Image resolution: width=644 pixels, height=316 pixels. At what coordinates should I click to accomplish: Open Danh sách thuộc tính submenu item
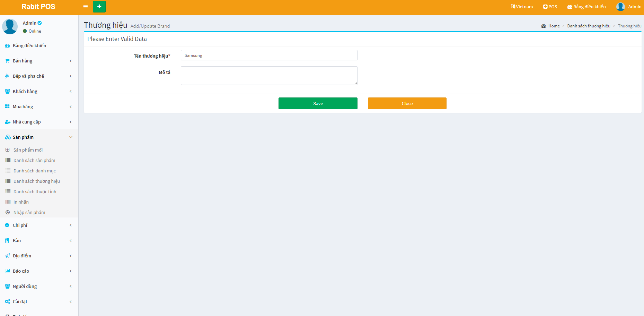point(35,192)
